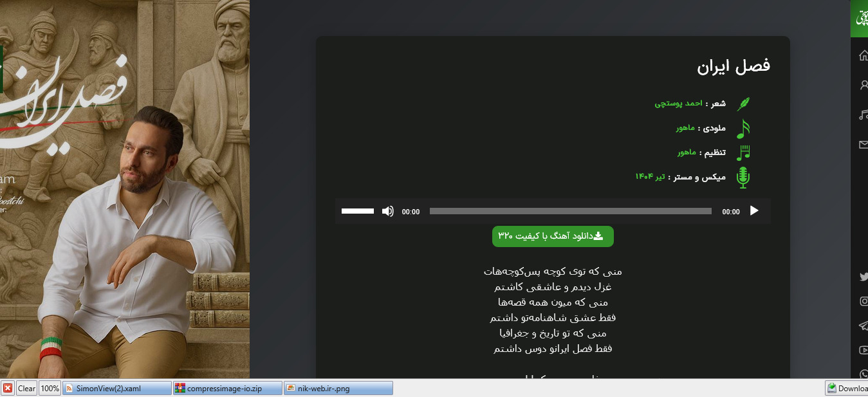The height and width of the screenshot is (397, 868).
Task: Click the Clear downloads button
Action: [x=26, y=388]
